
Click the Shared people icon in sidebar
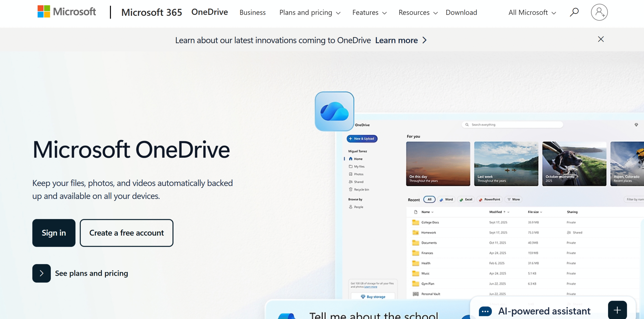point(350,182)
